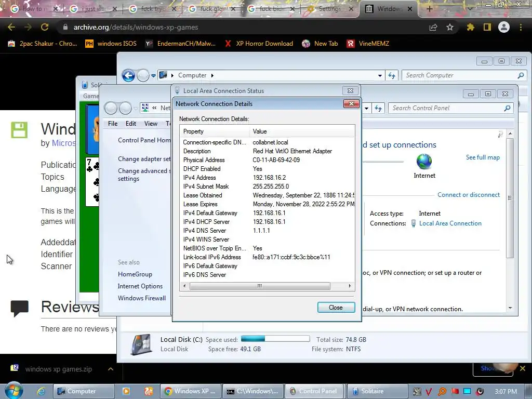Open the Windows Start orb
This screenshot has height=399, width=532.
coord(14,391)
